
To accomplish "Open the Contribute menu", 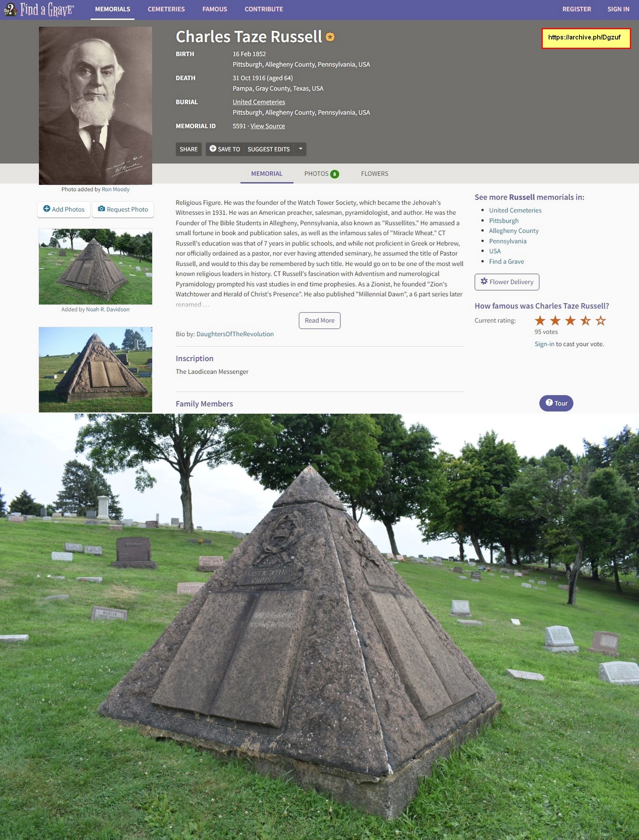I will pyautogui.click(x=264, y=9).
